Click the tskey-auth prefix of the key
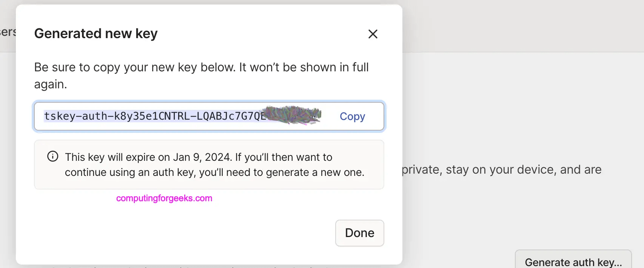This screenshot has height=268, width=644. coord(75,116)
